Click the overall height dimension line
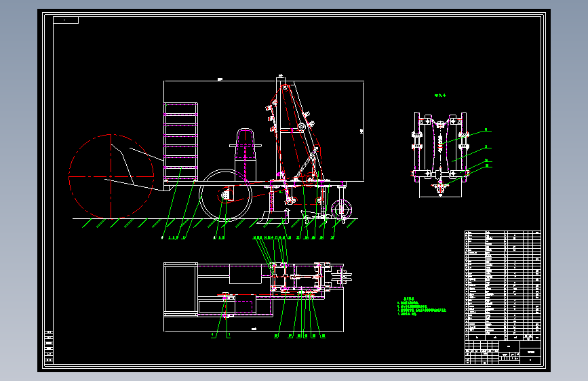Screen dimensions: 588x381 pos(363,131)
